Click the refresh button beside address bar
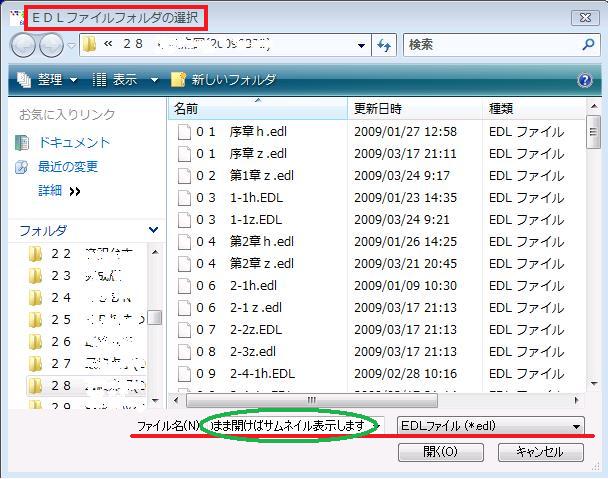The width and height of the screenshot is (608, 479). click(385, 45)
